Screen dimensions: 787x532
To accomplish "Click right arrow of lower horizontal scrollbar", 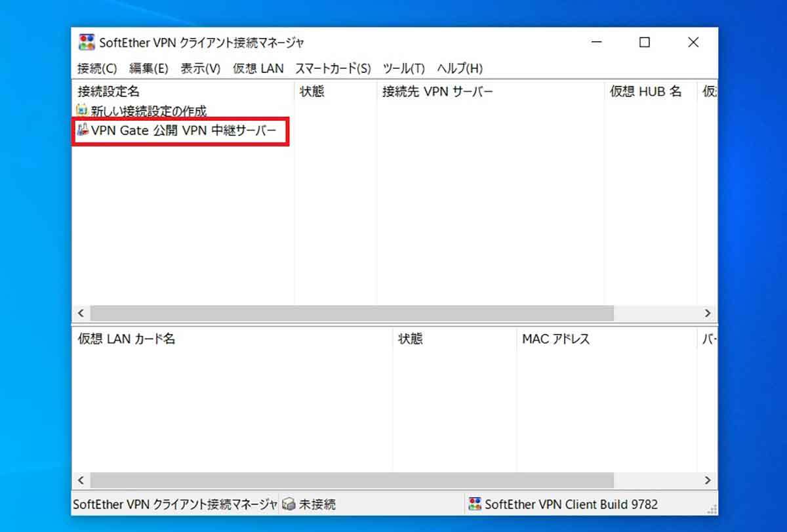I will 708,480.
